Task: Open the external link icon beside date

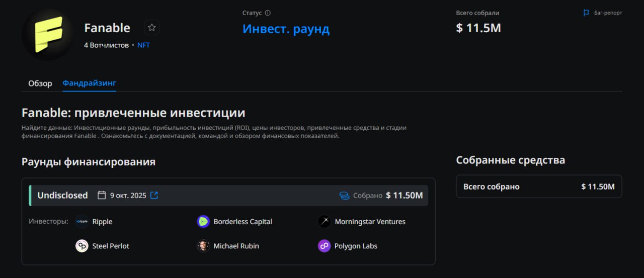Action: [x=154, y=195]
